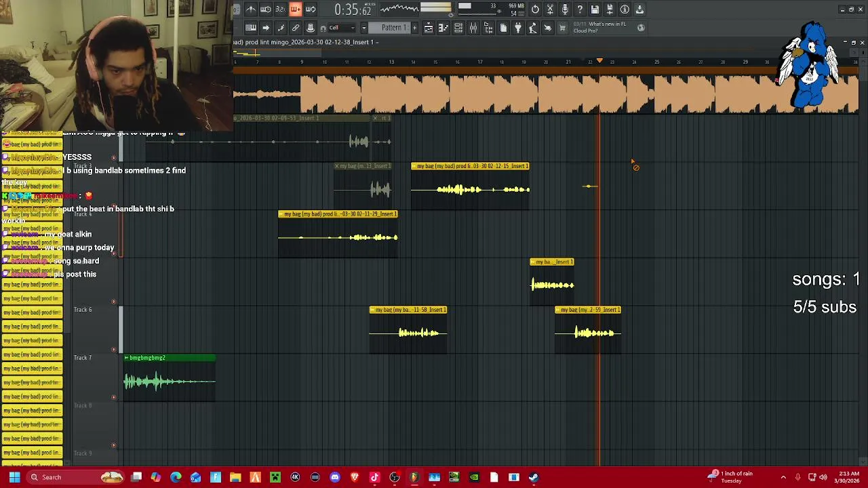868x488 pixels.
Task: Open menu of clip labeled 2-59 Insert 1
Action: pyautogui.click(x=559, y=310)
